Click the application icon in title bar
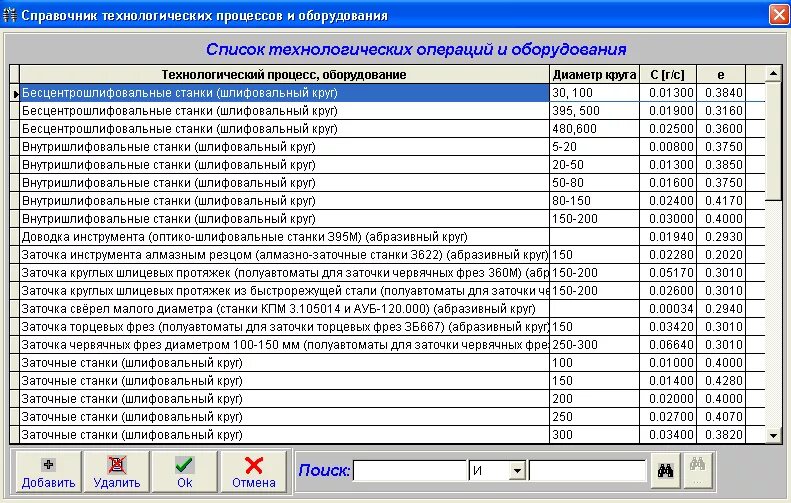 pyautogui.click(x=10, y=15)
